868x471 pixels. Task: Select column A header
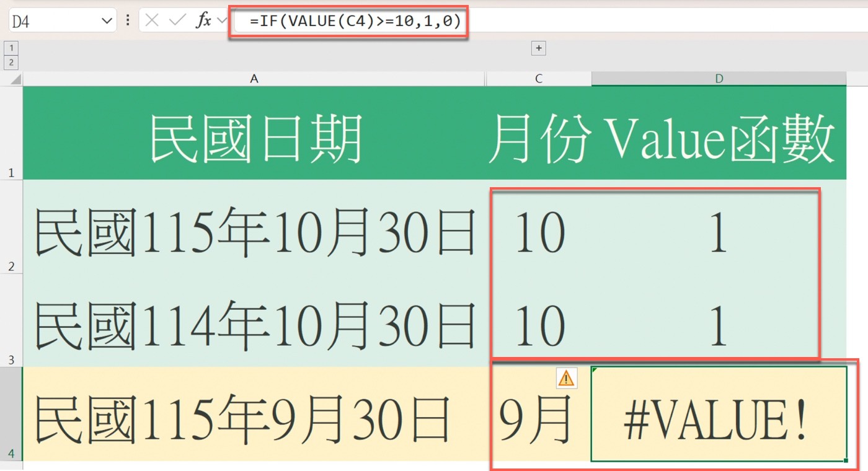[x=254, y=79]
